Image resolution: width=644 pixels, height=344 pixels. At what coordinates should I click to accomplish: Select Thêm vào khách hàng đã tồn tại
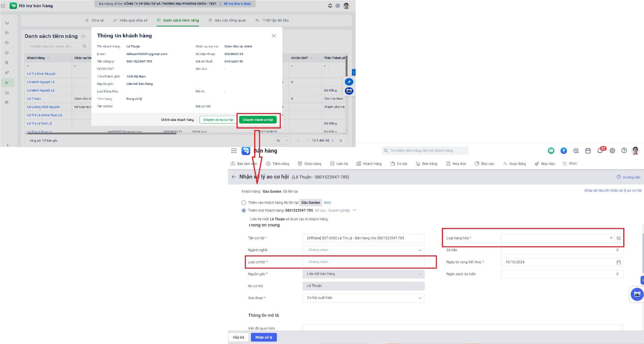tap(244, 203)
